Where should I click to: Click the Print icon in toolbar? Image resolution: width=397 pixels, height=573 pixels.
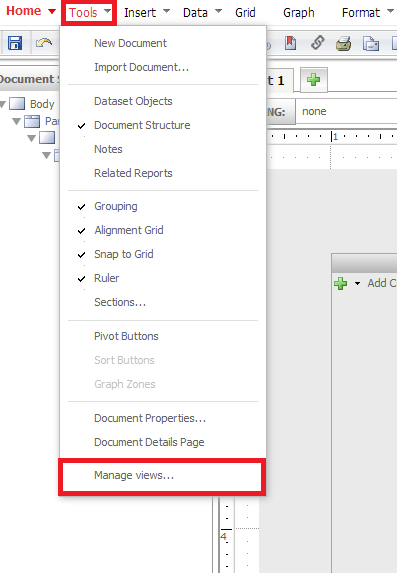(344, 43)
